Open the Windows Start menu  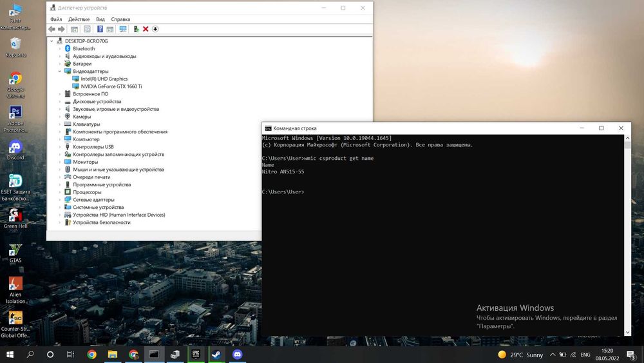[x=10, y=355]
